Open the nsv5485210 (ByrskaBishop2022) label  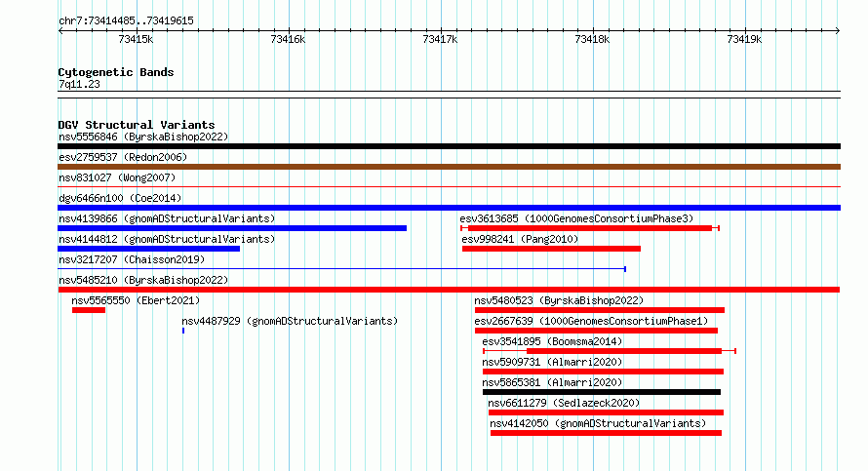[143, 280]
